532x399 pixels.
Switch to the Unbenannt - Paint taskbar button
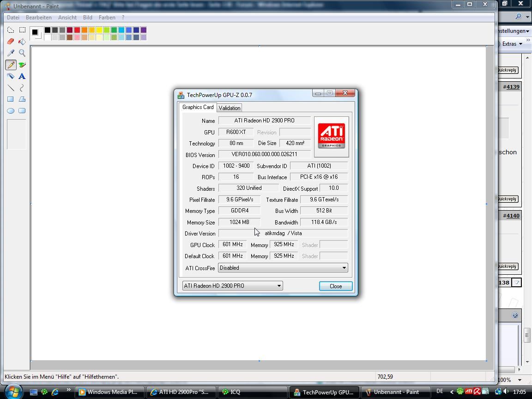[395, 392]
